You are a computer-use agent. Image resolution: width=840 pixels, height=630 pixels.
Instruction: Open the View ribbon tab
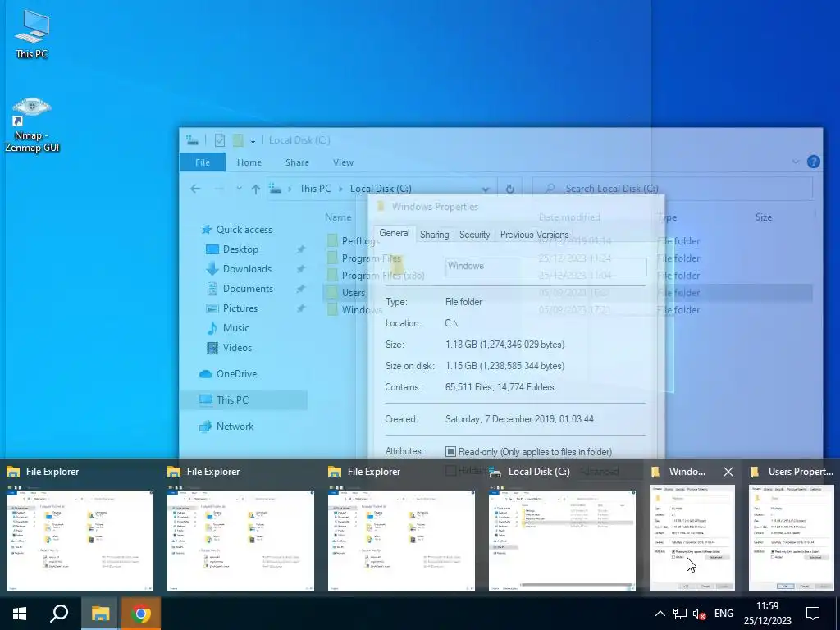coord(343,162)
